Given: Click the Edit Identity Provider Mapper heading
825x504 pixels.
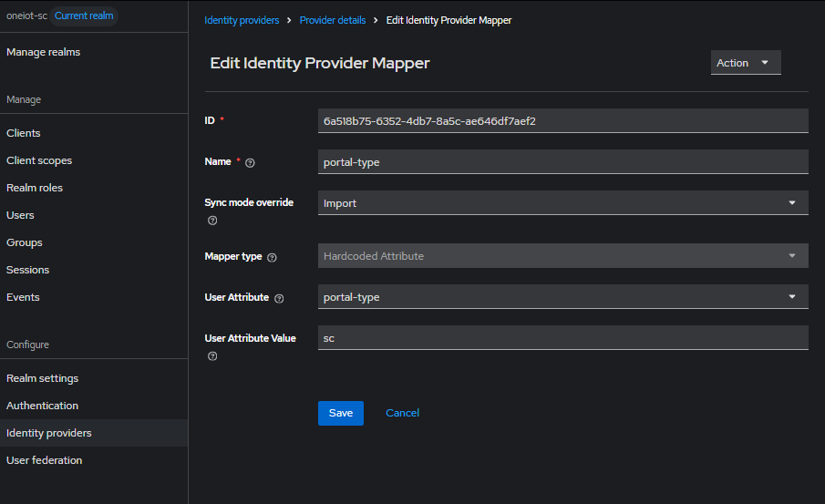Looking at the screenshot, I should point(320,63).
